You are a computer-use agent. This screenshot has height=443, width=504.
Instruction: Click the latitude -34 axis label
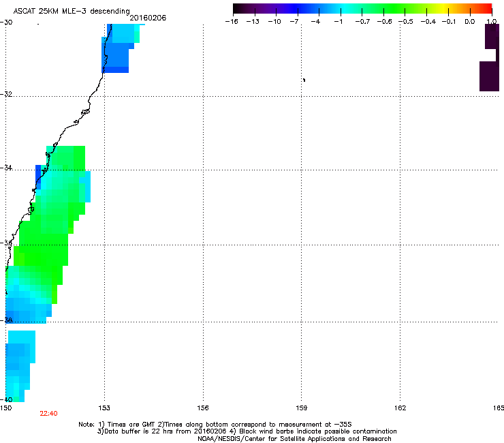[6, 168]
